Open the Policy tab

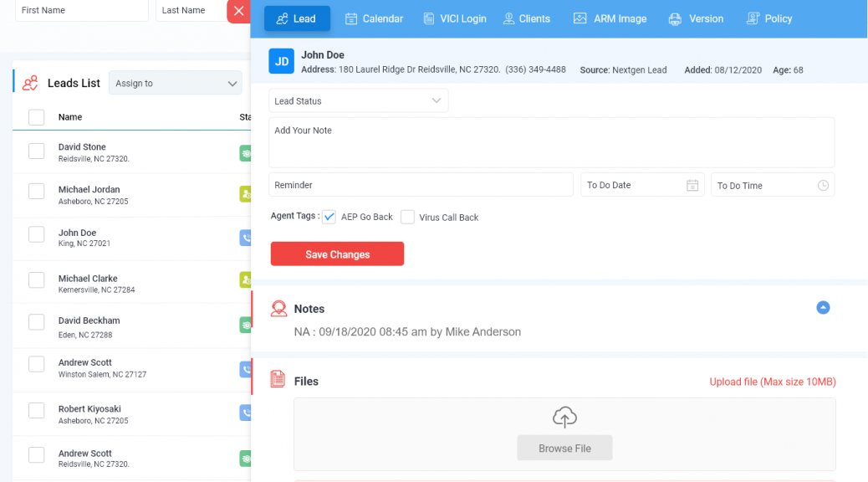point(769,19)
